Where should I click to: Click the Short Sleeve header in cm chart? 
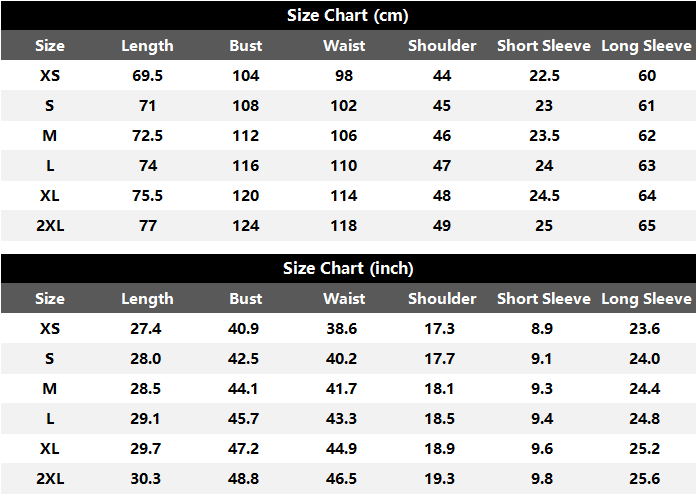pos(544,46)
